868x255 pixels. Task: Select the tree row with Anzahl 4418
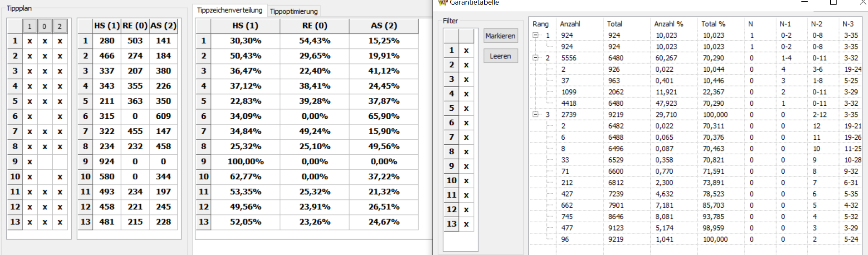pos(568,103)
